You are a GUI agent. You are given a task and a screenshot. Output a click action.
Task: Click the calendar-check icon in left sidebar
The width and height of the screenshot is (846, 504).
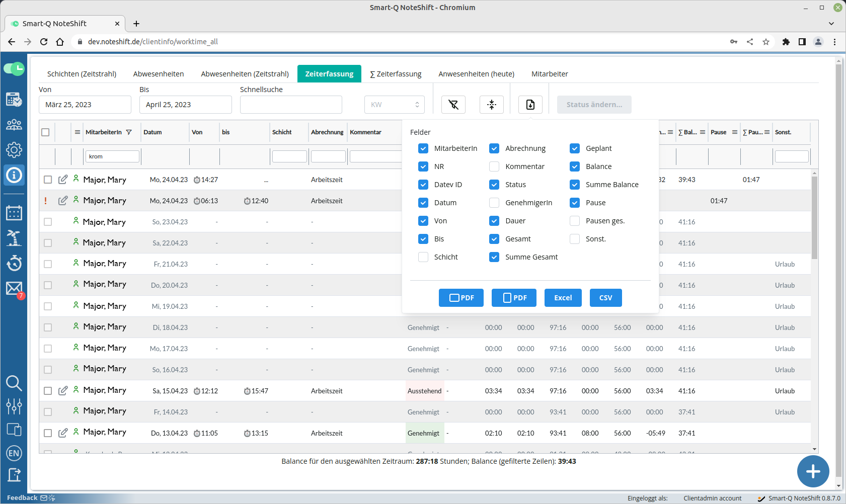click(x=14, y=99)
